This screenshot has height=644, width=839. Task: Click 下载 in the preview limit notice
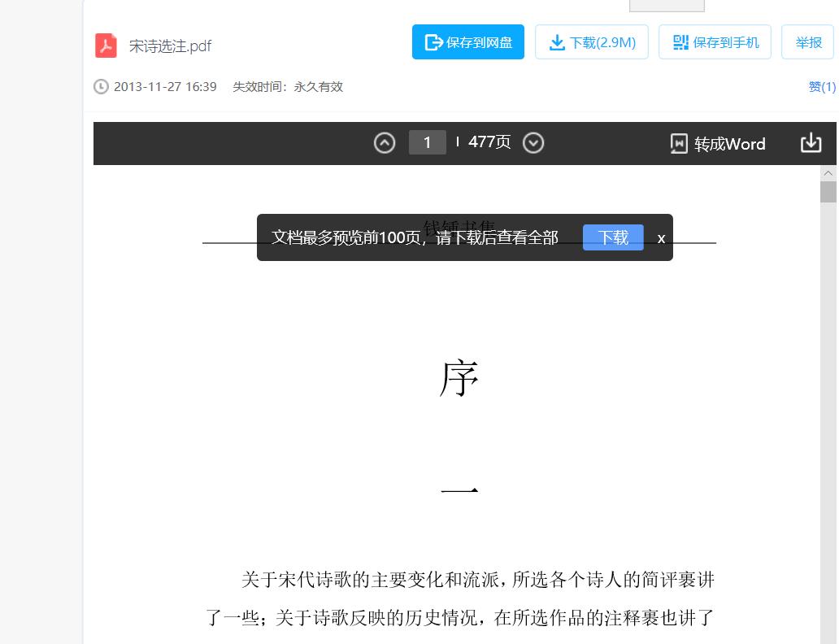(613, 237)
